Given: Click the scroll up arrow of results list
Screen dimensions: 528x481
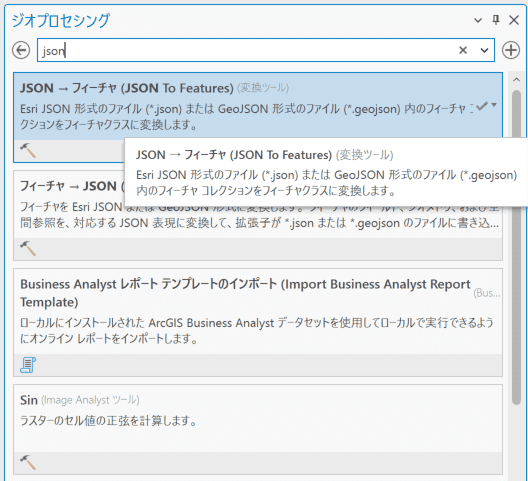Looking at the screenshot, I should [516, 80].
